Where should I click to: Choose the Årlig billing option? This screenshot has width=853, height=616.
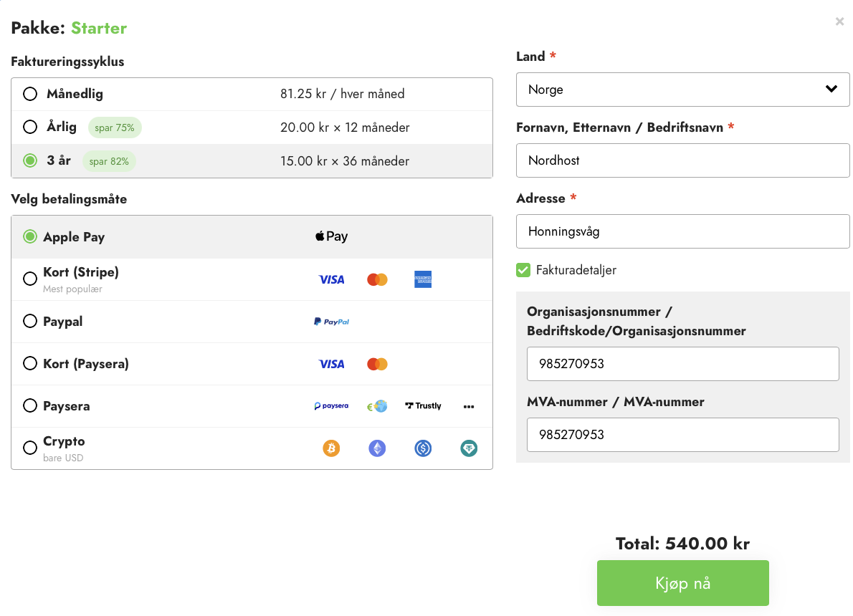tap(30, 127)
